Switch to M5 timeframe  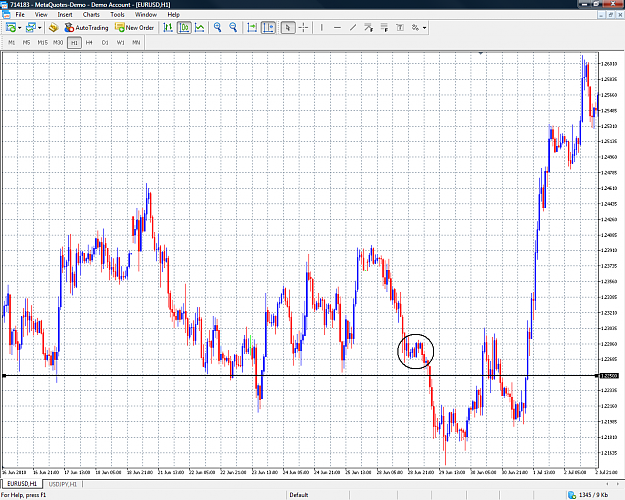click(26, 42)
